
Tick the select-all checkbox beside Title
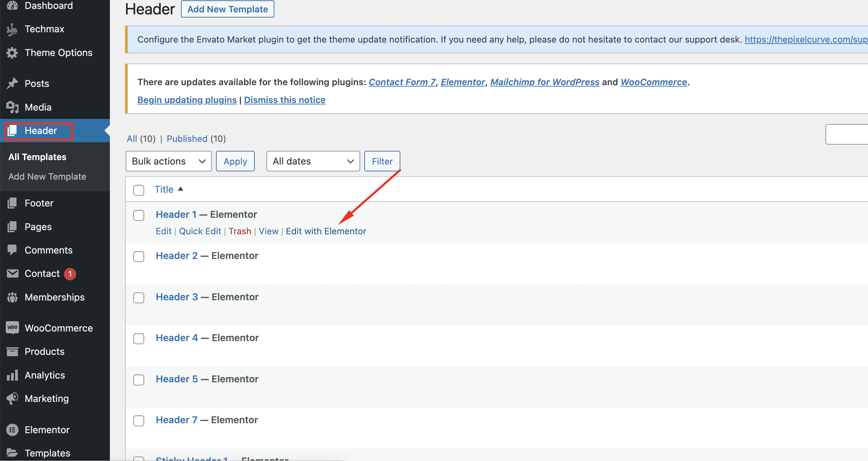coord(139,190)
